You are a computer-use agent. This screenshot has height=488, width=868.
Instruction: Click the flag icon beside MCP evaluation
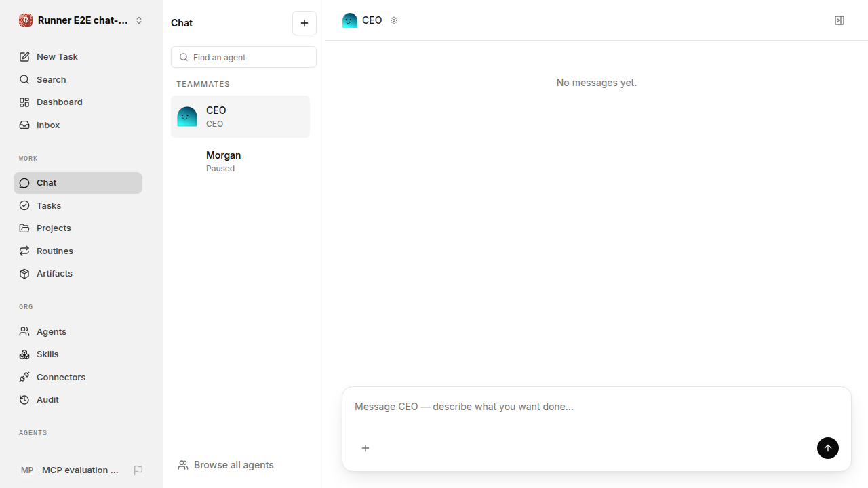(138, 470)
